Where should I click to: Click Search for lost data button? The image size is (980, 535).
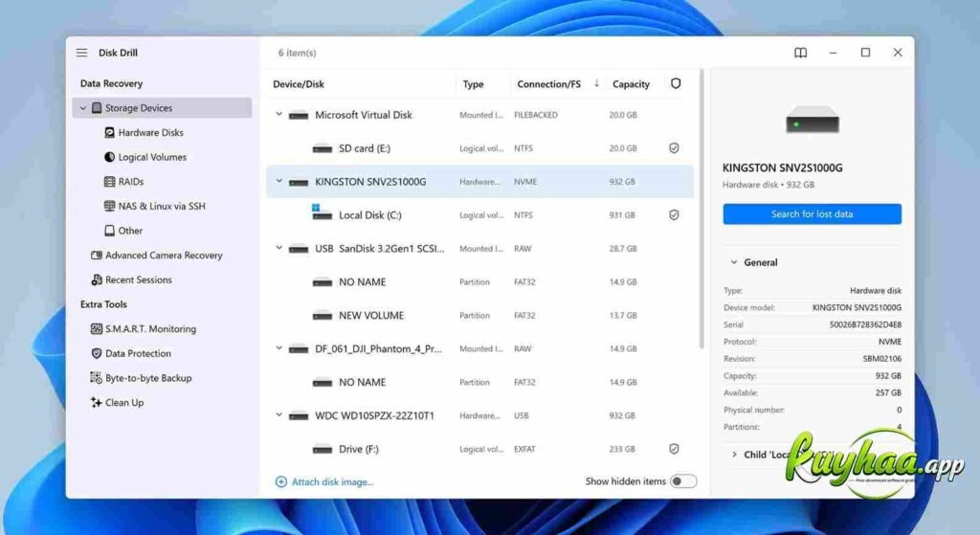(812, 213)
